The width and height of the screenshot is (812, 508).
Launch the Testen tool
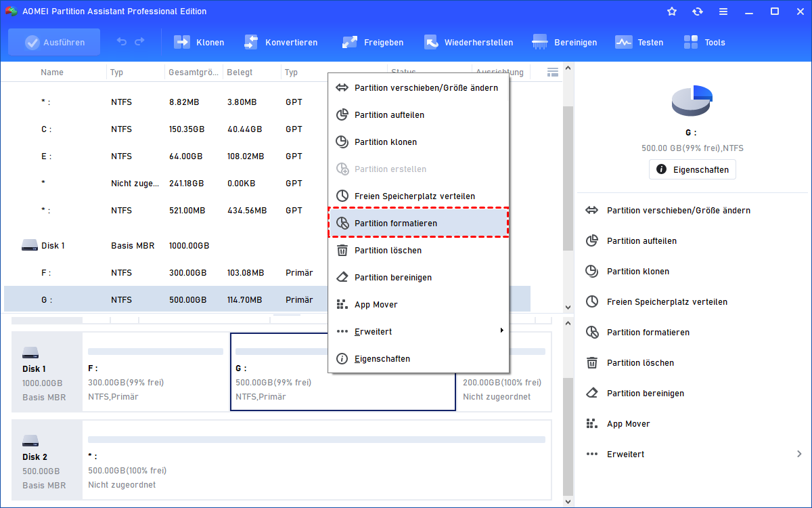pyautogui.click(x=623, y=42)
